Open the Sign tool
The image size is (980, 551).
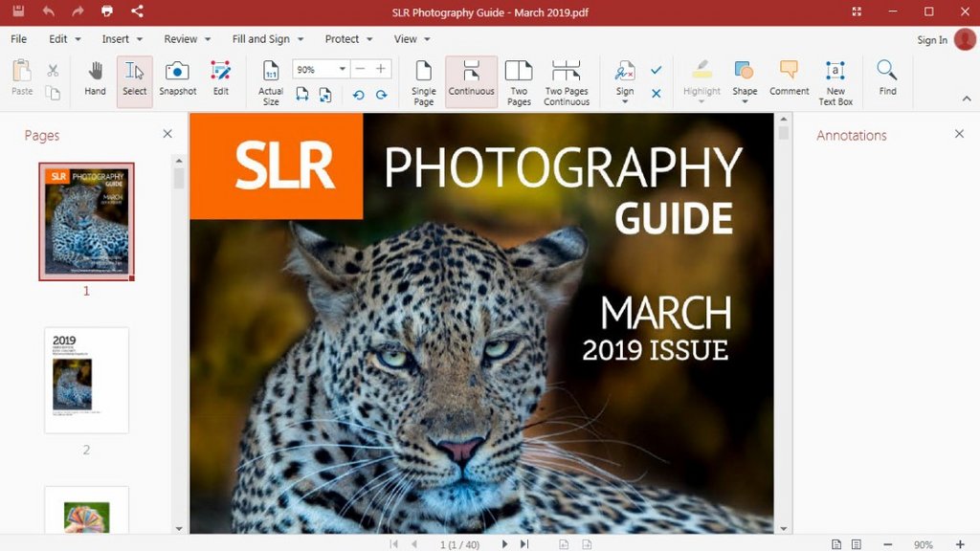point(624,77)
